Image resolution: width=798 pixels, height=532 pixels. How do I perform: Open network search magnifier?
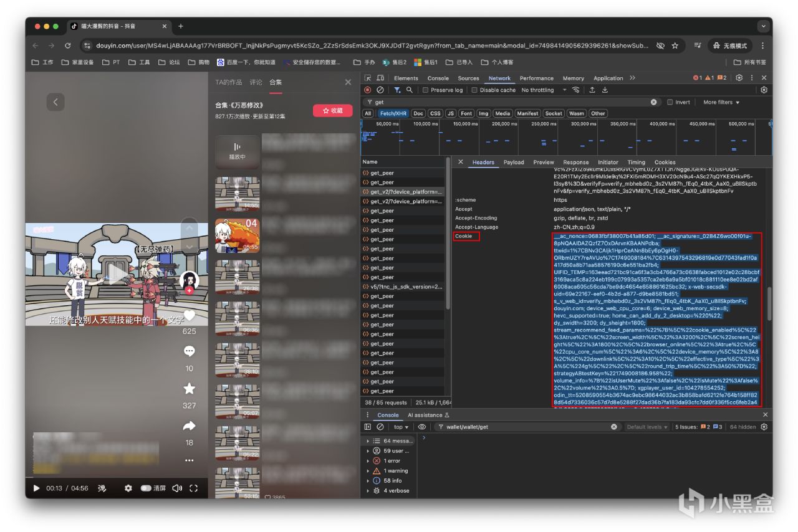pyautogui.click(x=410, y=90)
